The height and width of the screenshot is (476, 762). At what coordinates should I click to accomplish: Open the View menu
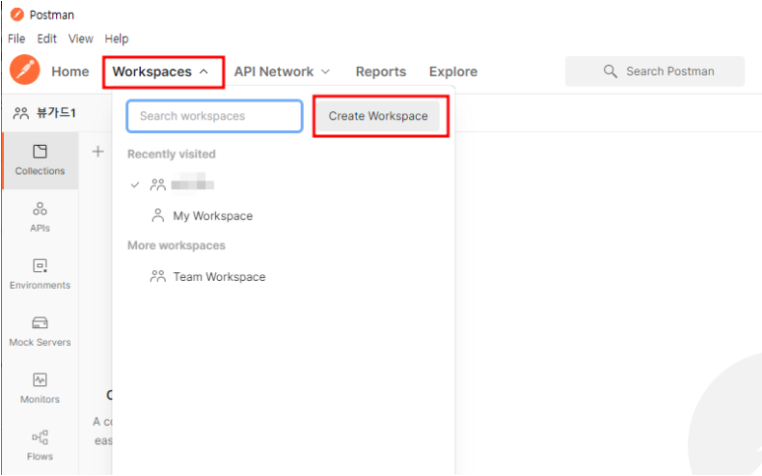[x=81, y=39]
